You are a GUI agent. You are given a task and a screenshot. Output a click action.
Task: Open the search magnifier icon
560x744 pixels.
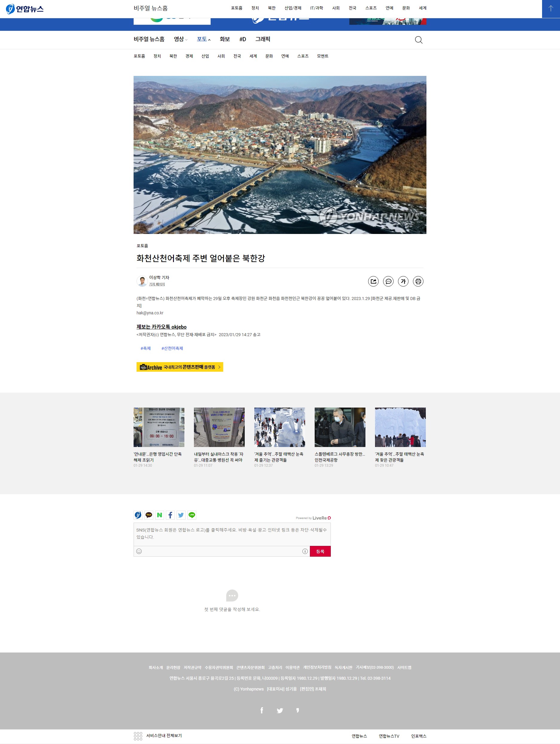coord(418,40)
